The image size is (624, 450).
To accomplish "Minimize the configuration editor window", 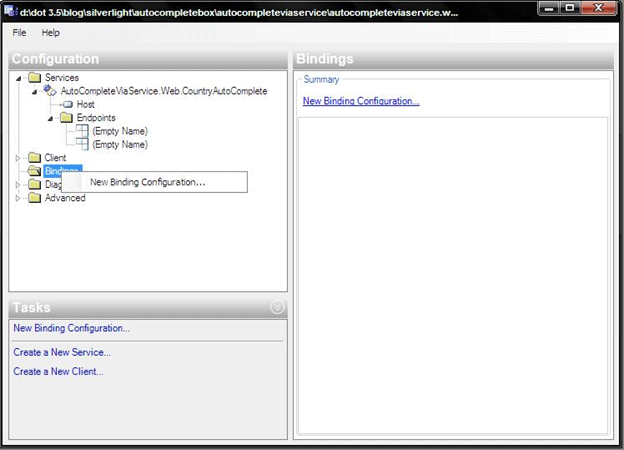I will point(549,8).
